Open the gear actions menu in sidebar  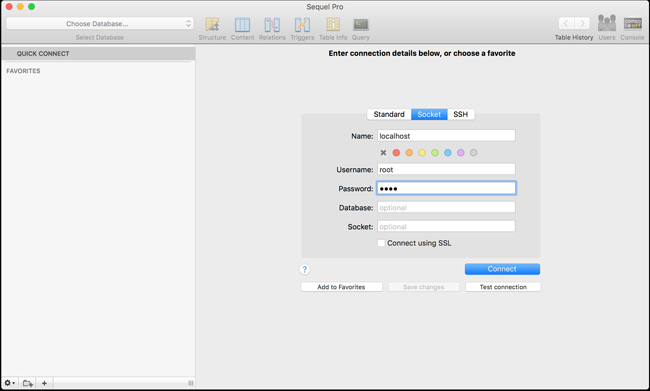pos(10,383)
